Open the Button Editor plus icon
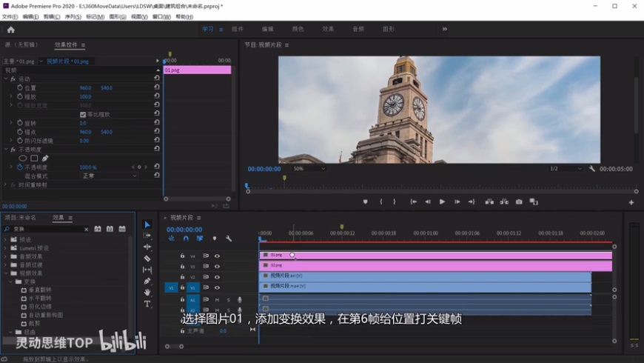 click(631, 202)
